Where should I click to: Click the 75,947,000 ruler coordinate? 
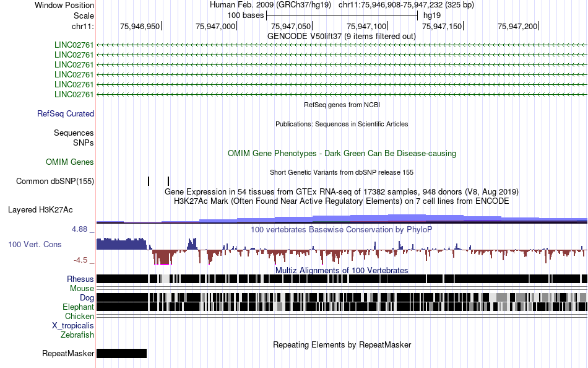(x=215, y=26)
